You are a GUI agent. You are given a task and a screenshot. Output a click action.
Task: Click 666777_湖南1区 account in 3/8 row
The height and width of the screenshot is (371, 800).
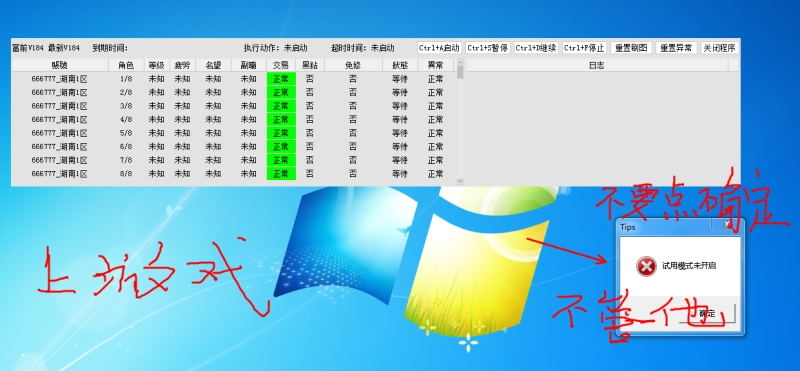59,106
